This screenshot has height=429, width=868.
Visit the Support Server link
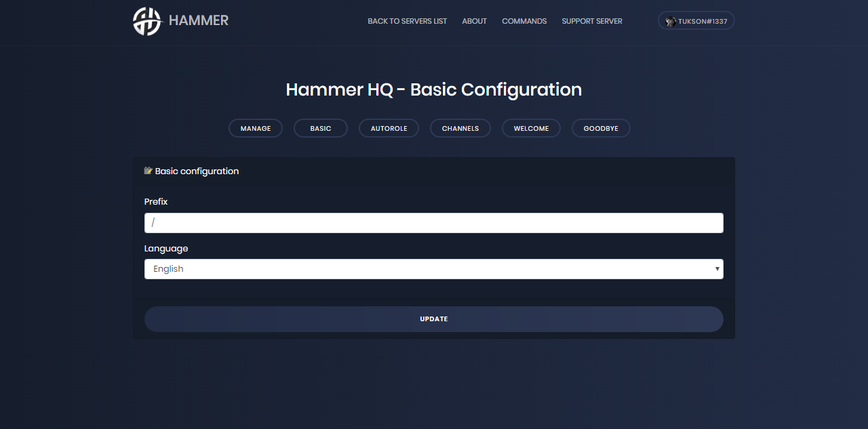click(x=591, y=21)
